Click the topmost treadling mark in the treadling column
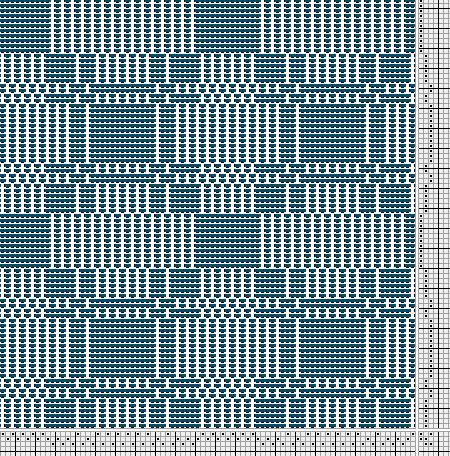The height and width of the screenshot is (456, 450). click(421, 1)
